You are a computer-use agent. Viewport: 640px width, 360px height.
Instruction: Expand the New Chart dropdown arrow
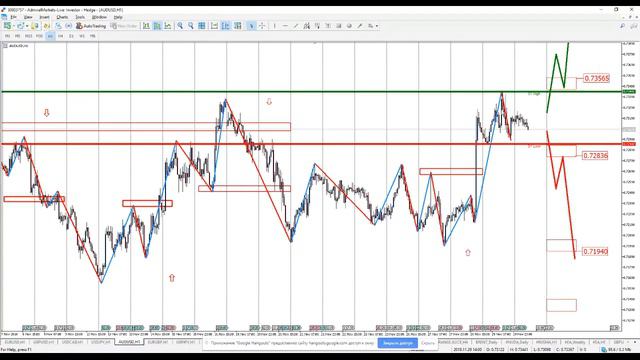click(x=13, y=26)
